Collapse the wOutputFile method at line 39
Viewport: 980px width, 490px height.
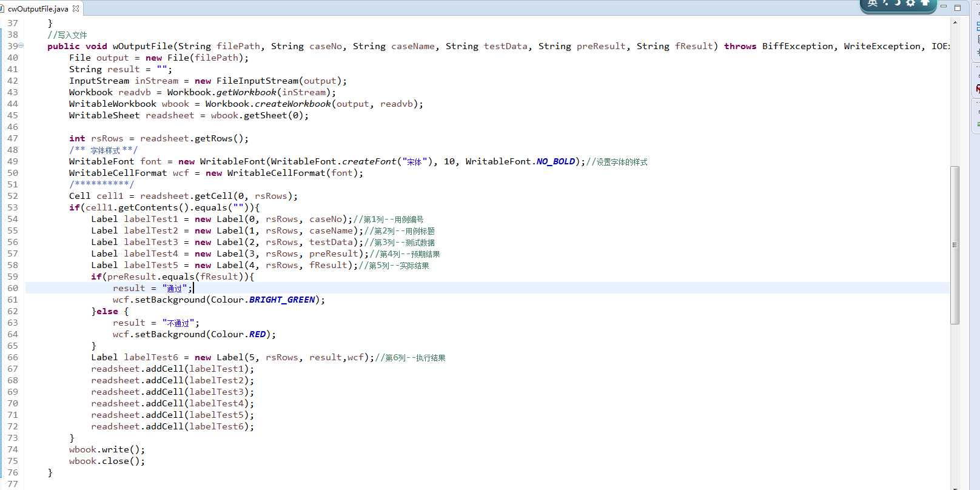pyautogui.click(x=21, y=45)
